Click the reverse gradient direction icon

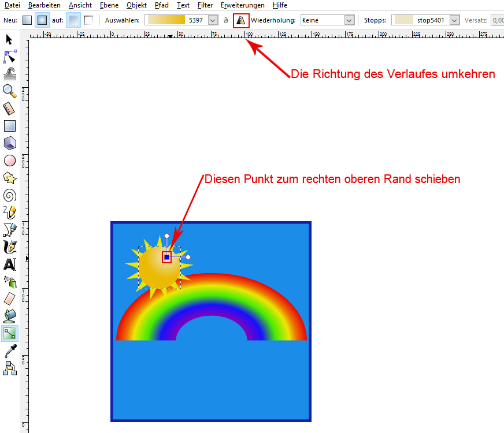[241, 20]
